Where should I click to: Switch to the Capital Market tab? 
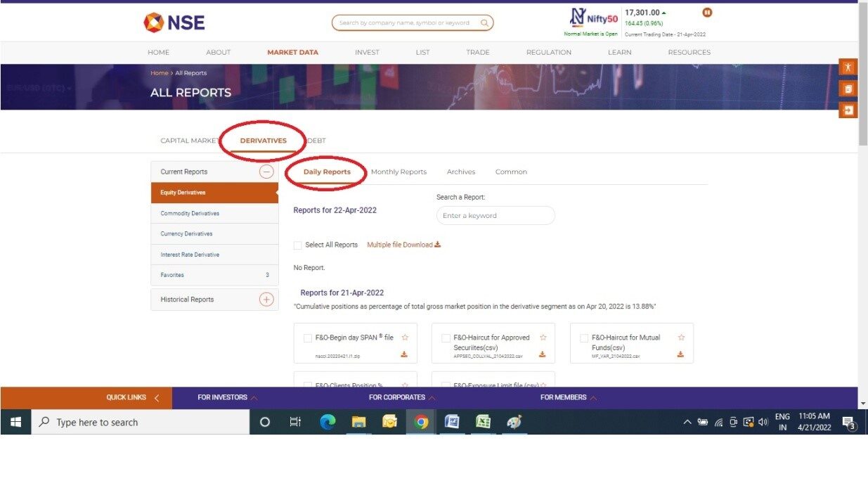pyautogui.click(x=190, y=141)
